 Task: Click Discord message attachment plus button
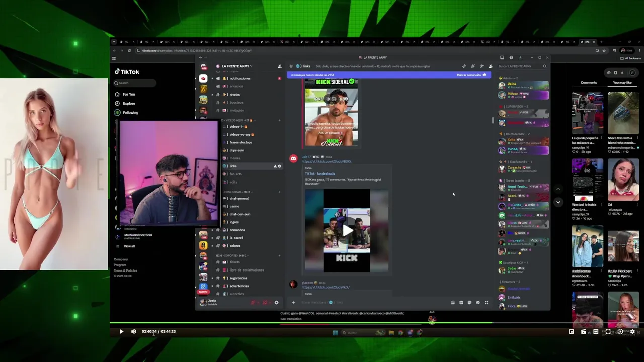pos(293,303)
